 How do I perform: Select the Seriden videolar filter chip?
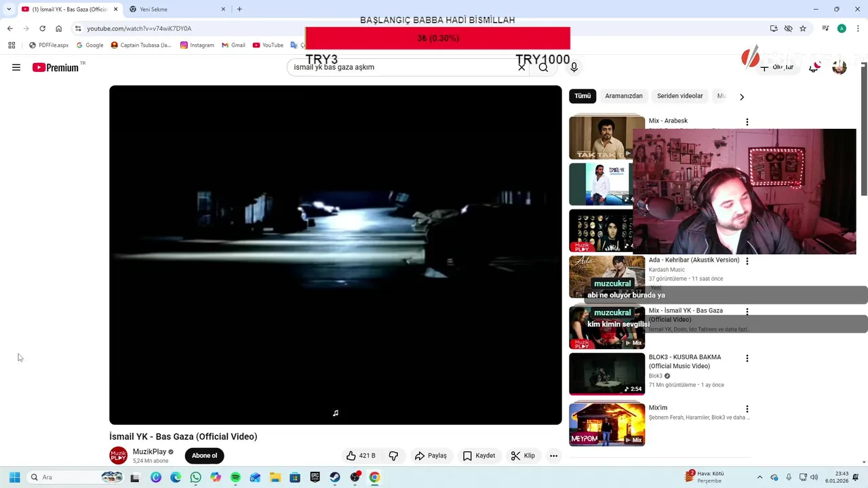click(x=679, y=96)
